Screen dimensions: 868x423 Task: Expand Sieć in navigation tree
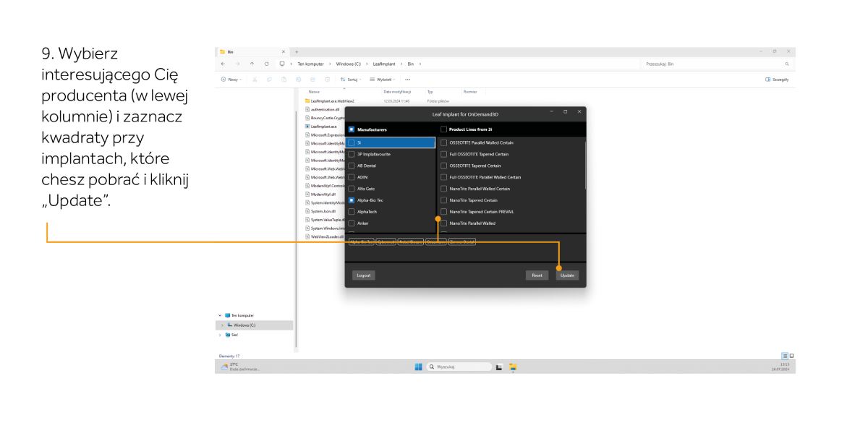(x=220, y=335)
